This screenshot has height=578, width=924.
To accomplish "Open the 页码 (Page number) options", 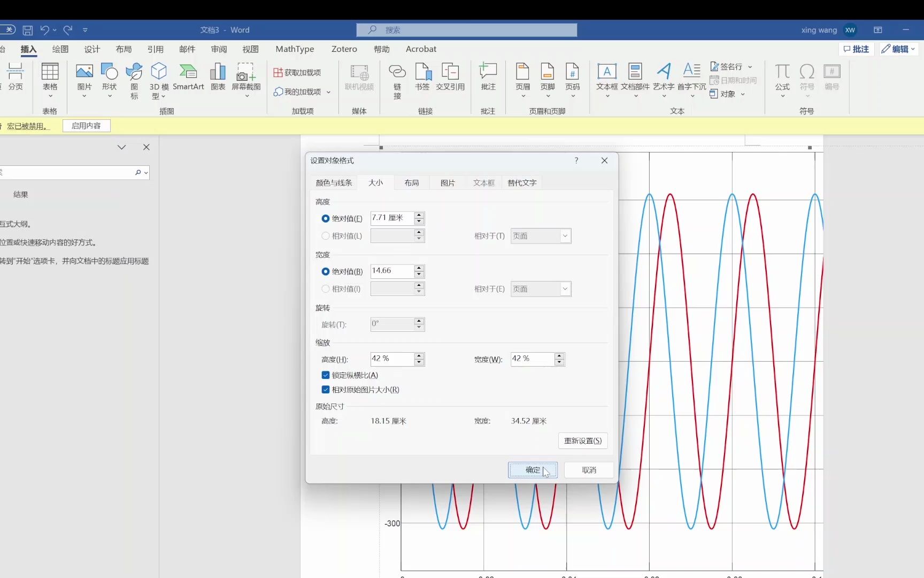I will [x=573, y=80].
